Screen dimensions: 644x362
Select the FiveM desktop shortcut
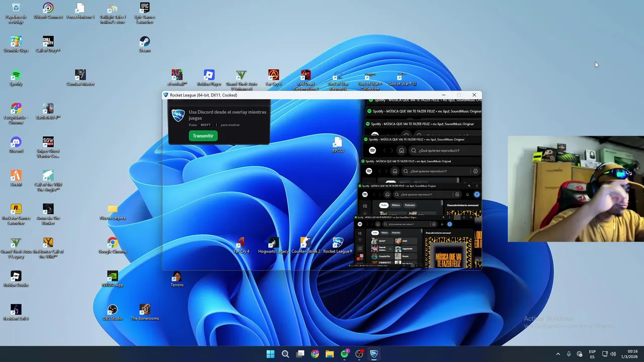(16, 178)
